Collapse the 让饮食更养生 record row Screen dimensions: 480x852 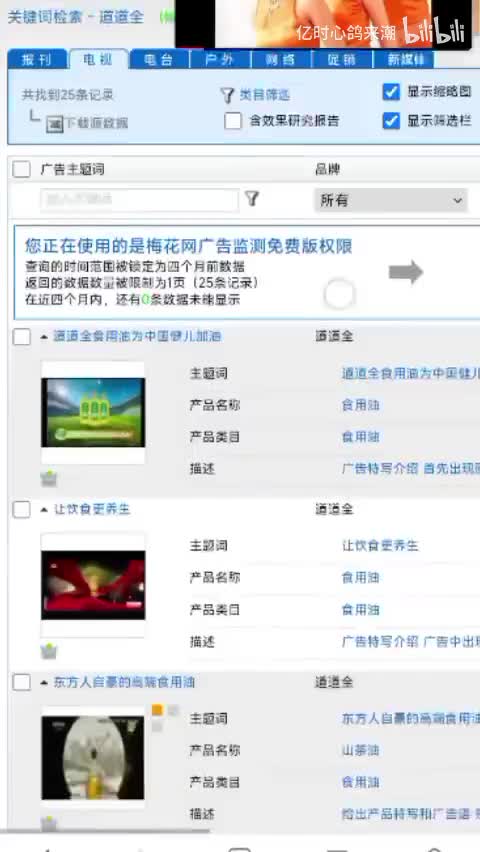tap(44, 510)
